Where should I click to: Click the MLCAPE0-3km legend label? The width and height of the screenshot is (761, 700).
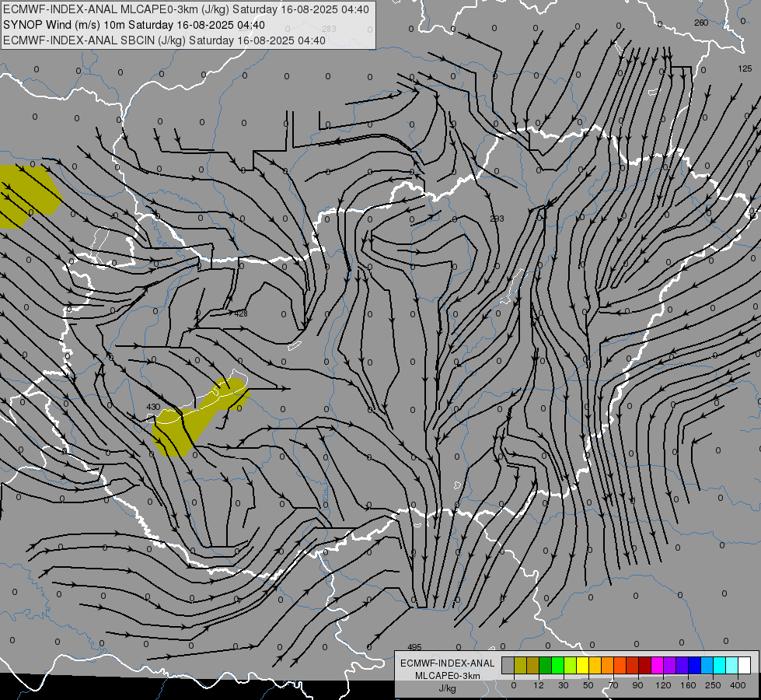[447, 676]
